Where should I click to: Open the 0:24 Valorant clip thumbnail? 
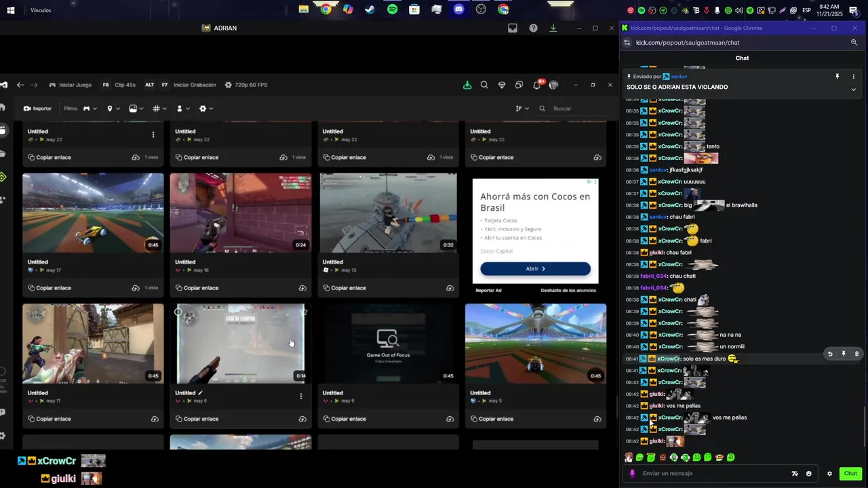(x=241, y=213)
